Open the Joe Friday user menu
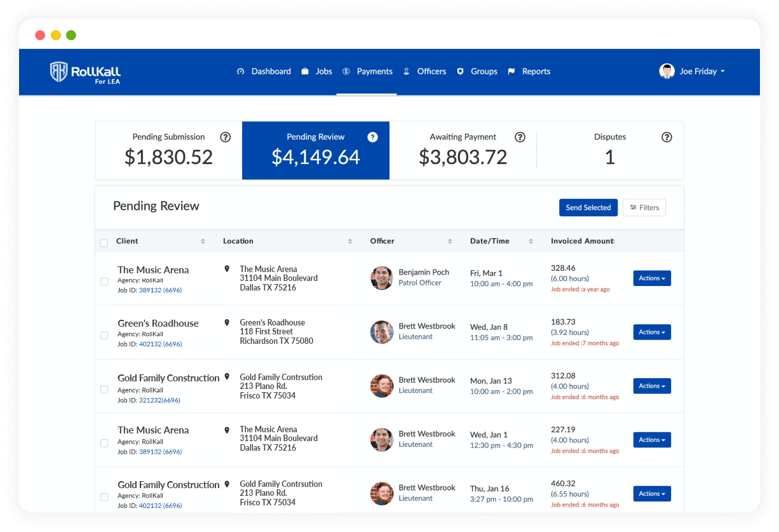779x532 pixels. click(x=693, y=72)
